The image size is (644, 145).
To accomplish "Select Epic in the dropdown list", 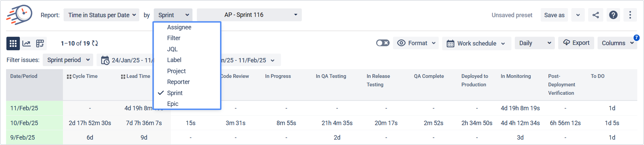I will point(172,104).
